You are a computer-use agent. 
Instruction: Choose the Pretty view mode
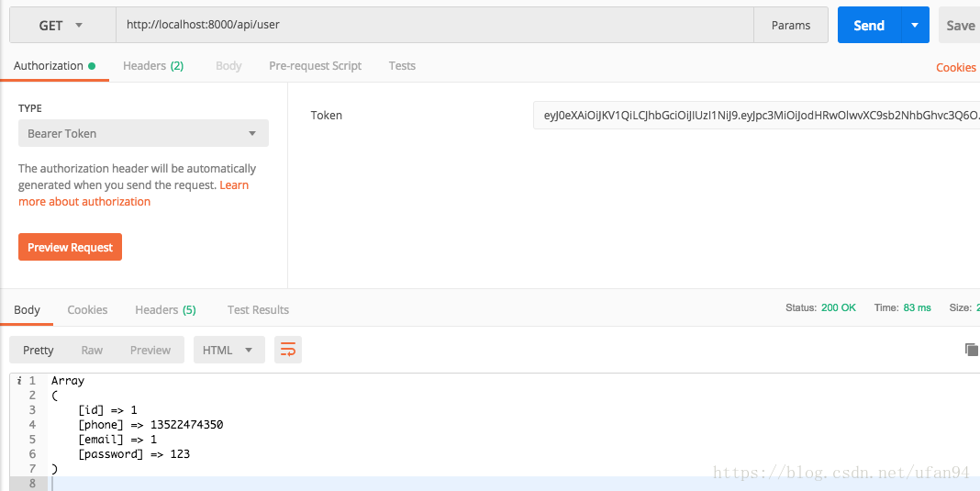click(x=39, y=350)
